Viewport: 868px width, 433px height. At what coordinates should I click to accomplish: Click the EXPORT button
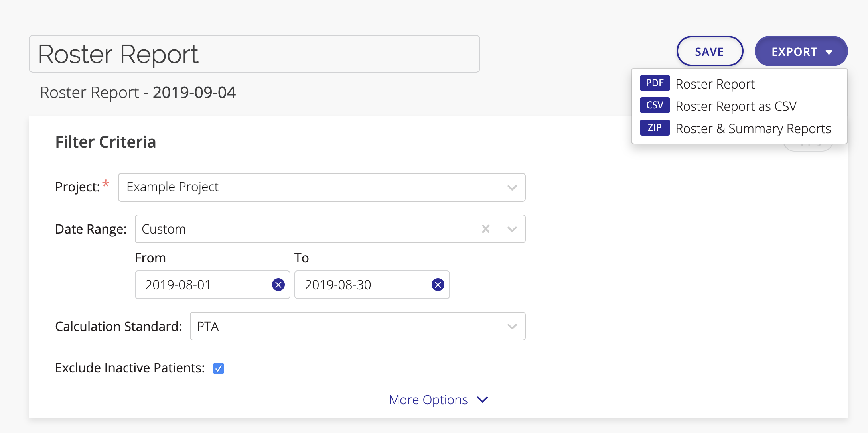(801, 51)
